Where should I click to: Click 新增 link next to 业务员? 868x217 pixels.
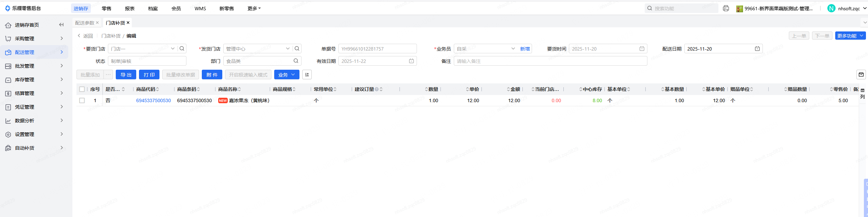coord(525,49)
